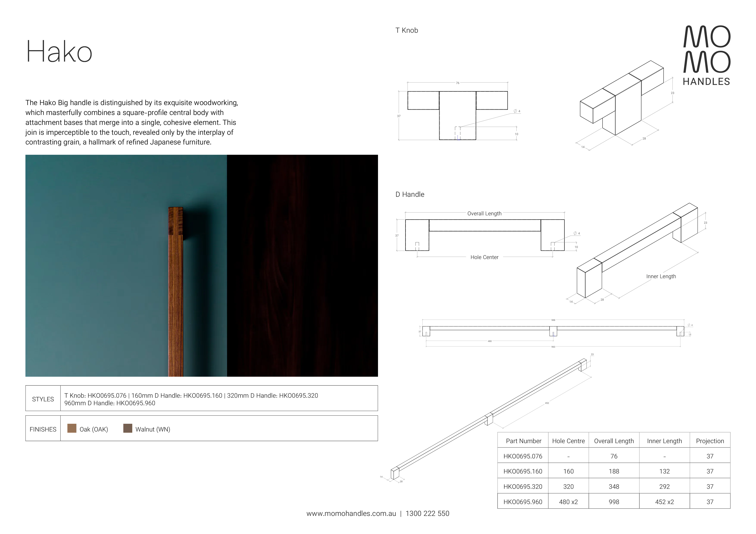
Task: Click the HKO0695.160 part number cell
Action: pyautogui.click(x=523, y=471)
